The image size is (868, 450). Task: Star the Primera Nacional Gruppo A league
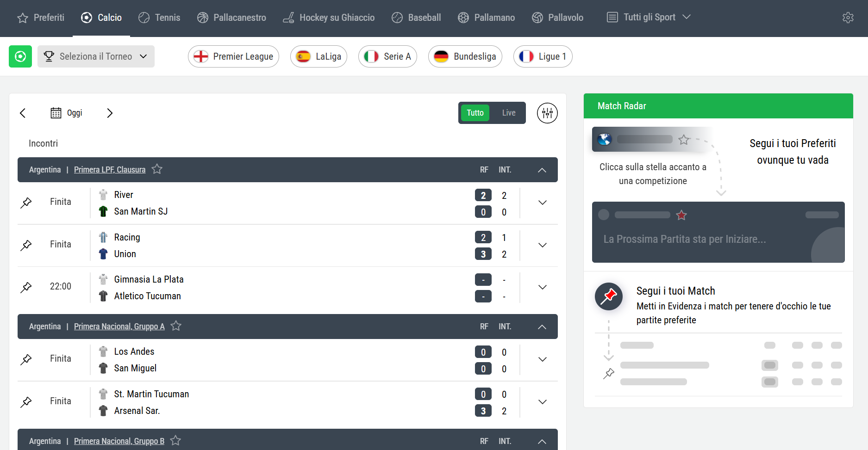click(176, 326)
